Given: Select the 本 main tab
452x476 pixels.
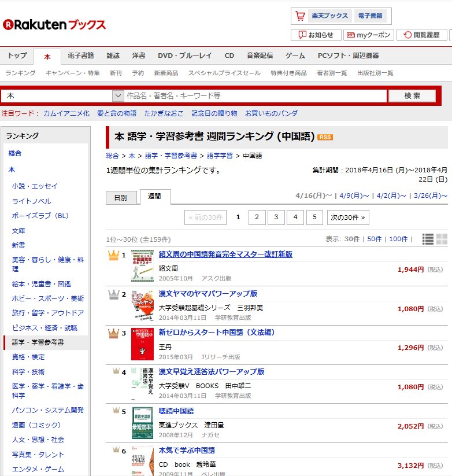Looking at the screenshot, I should point(47,57).
